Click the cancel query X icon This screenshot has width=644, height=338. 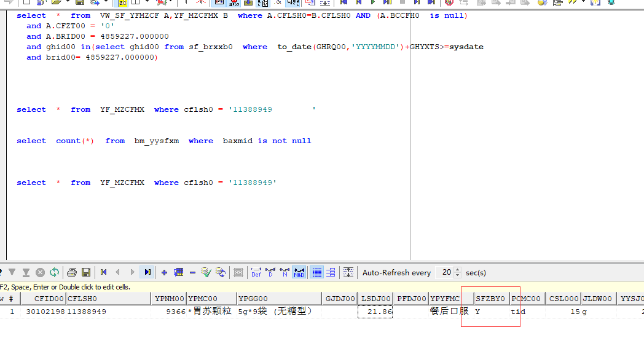[40, 272]
